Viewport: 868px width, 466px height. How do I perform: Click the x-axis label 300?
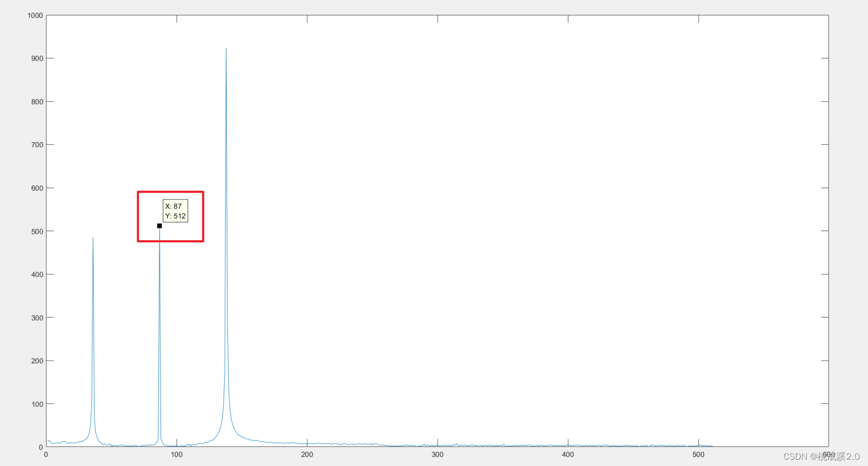click(438, 454)
